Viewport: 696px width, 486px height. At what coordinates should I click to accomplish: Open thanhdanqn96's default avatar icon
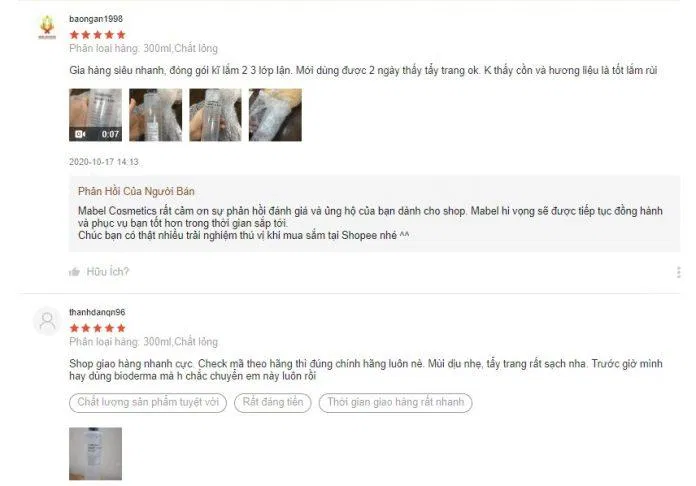point(47,320)
